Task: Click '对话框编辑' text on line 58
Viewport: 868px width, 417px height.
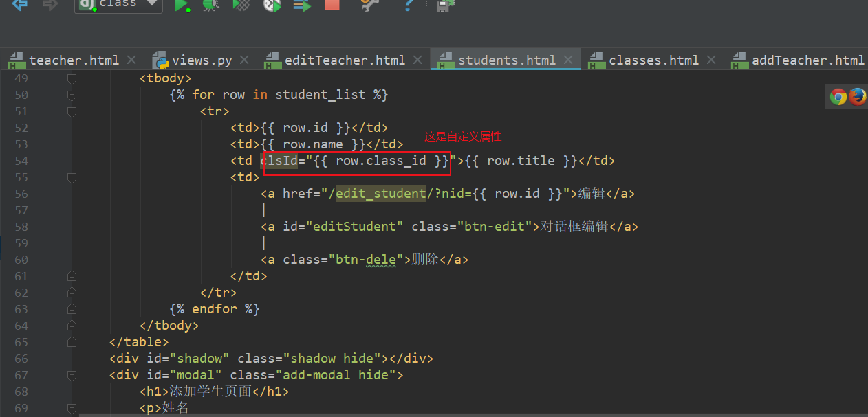Action: coord(574,227)
